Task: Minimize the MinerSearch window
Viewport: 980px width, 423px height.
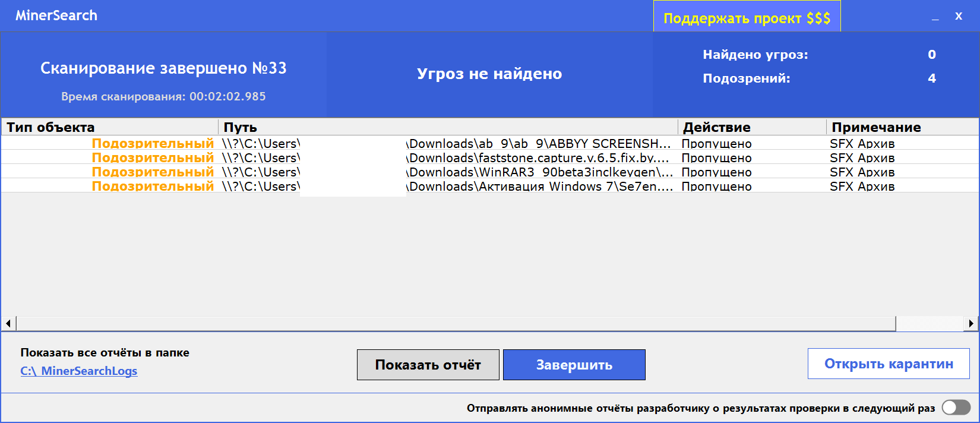Action: tap(935, 17)
